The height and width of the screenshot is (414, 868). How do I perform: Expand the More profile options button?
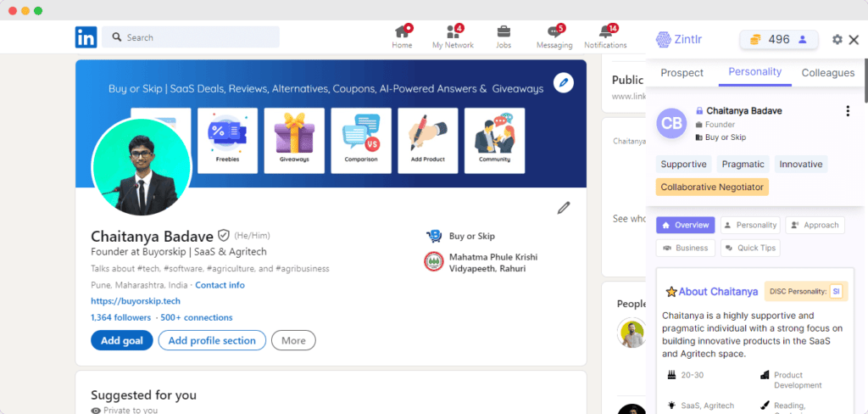293,340
